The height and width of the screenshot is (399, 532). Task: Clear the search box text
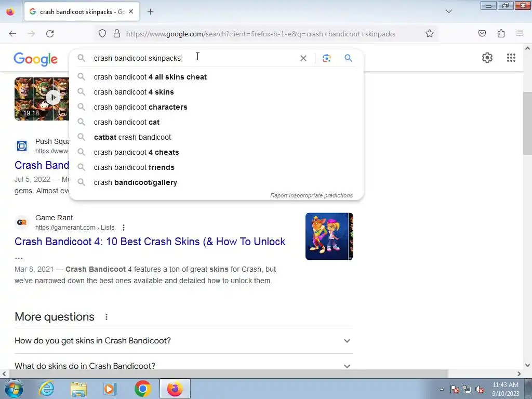tap(303, 58)
